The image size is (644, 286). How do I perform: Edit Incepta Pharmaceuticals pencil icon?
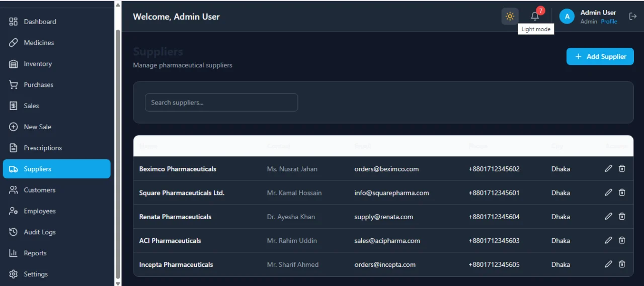tap(608, 264)
